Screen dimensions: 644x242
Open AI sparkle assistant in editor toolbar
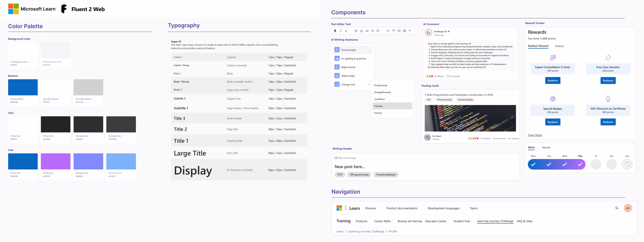[410, 31]
